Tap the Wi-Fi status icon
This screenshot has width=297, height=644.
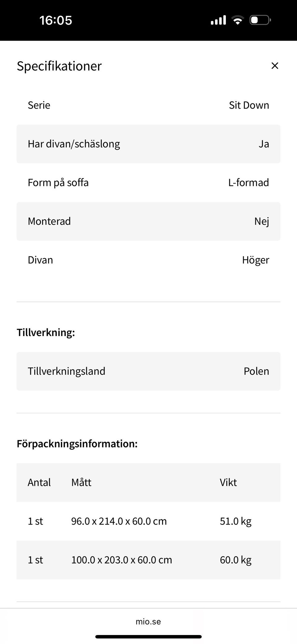(238, 20)
